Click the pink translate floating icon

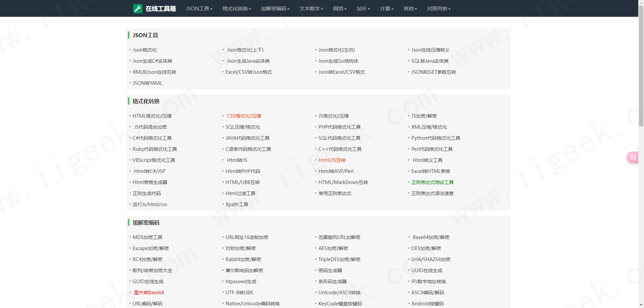(x=633, y=157)
